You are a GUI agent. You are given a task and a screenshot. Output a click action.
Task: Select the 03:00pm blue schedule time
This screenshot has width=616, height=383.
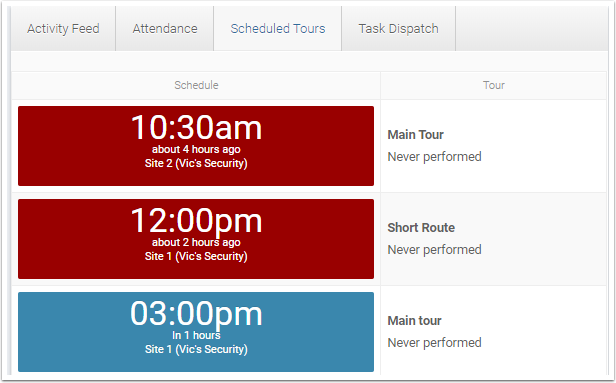(x=196, y=314)
